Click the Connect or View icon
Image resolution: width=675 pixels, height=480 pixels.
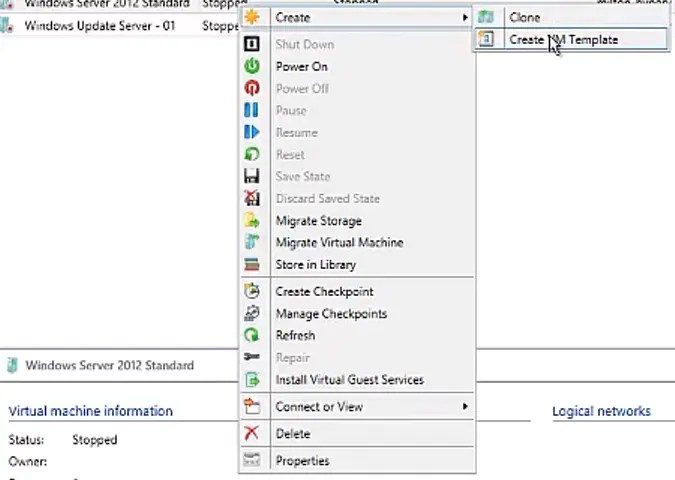point(252,406)
